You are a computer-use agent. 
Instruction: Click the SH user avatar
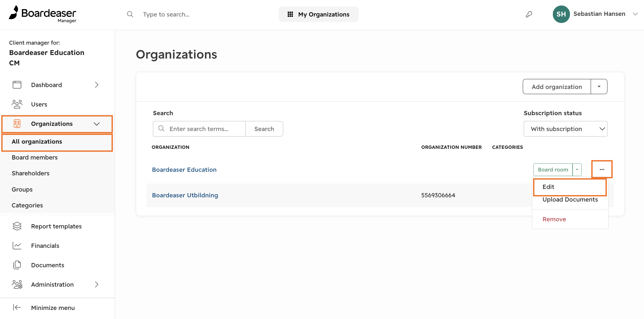(561, 14)
